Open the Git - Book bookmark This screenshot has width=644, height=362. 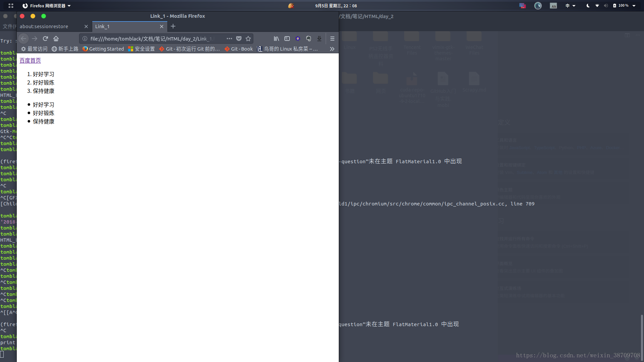coord(239,49)
